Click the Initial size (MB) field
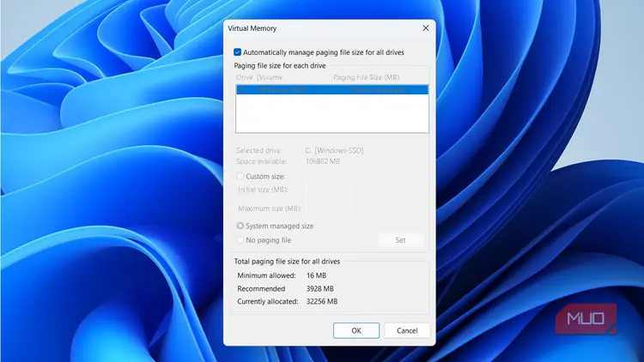This screenshot has width=644, height=362. pos(329,190)
